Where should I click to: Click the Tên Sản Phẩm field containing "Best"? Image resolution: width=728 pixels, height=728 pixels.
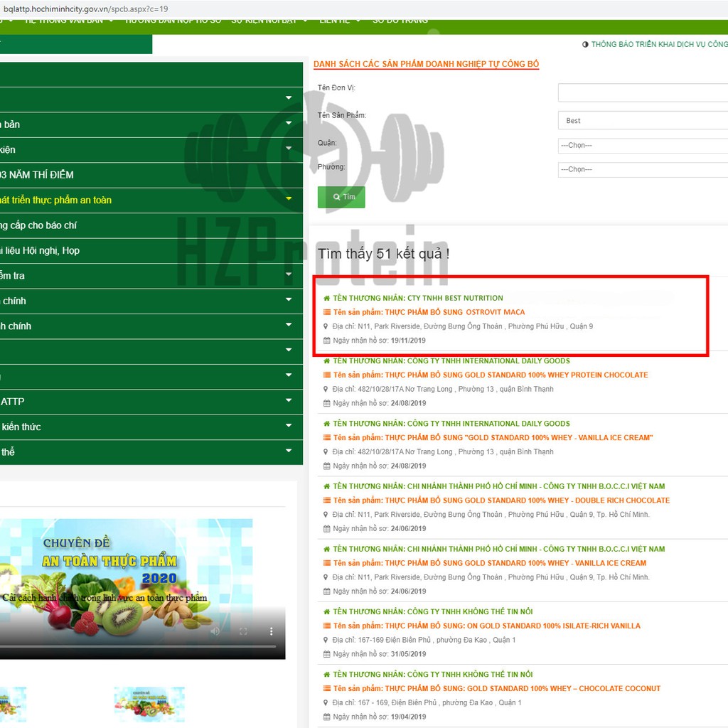tap(643, 120)
